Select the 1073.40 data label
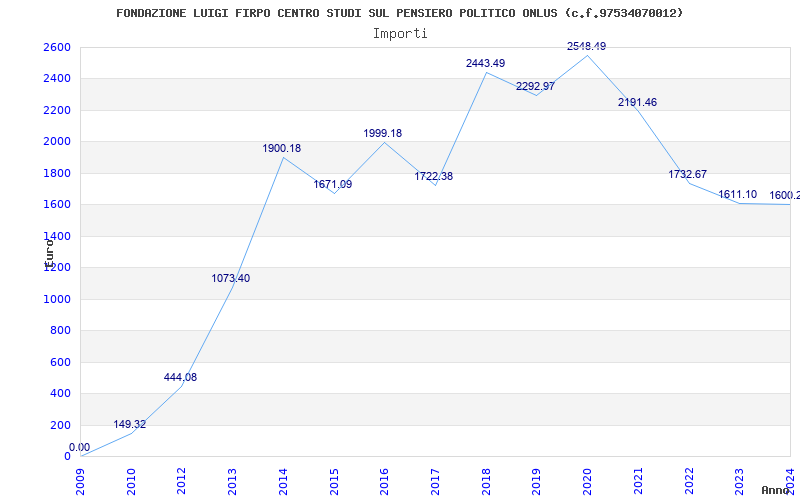Screen dimensions: 800x500 231,278
